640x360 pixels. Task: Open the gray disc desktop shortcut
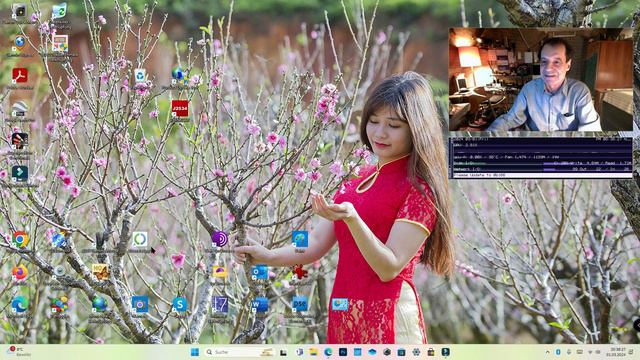(x=60, y=271)
